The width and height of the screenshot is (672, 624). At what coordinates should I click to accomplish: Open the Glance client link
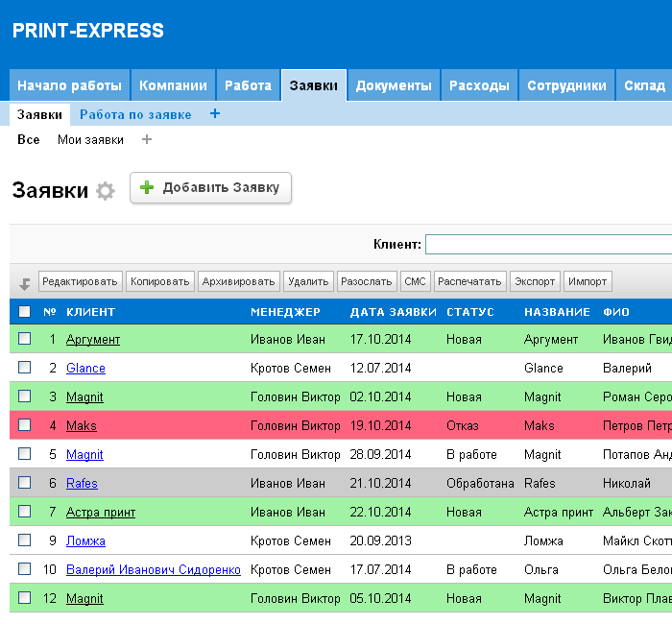[85, 368]
